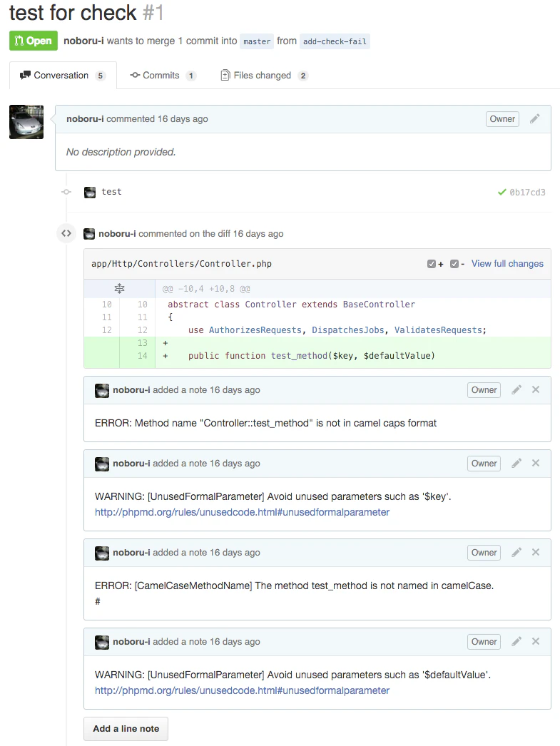Click the green check status icon
Screen dimensions: 560x746
[x=502, y=193]
